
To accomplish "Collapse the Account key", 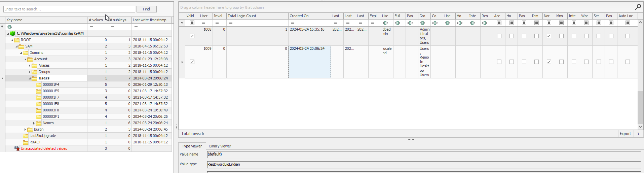I will [x=25, y=59].
